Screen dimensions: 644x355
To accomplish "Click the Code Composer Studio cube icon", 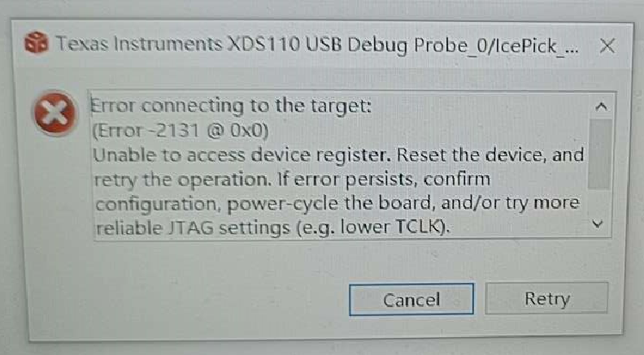I will (x=36, y=43).
